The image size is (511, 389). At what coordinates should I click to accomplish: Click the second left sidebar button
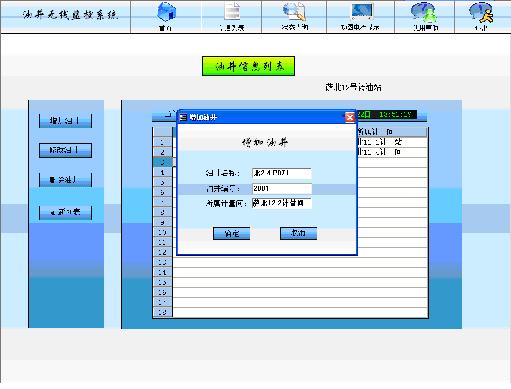(65, 150)
